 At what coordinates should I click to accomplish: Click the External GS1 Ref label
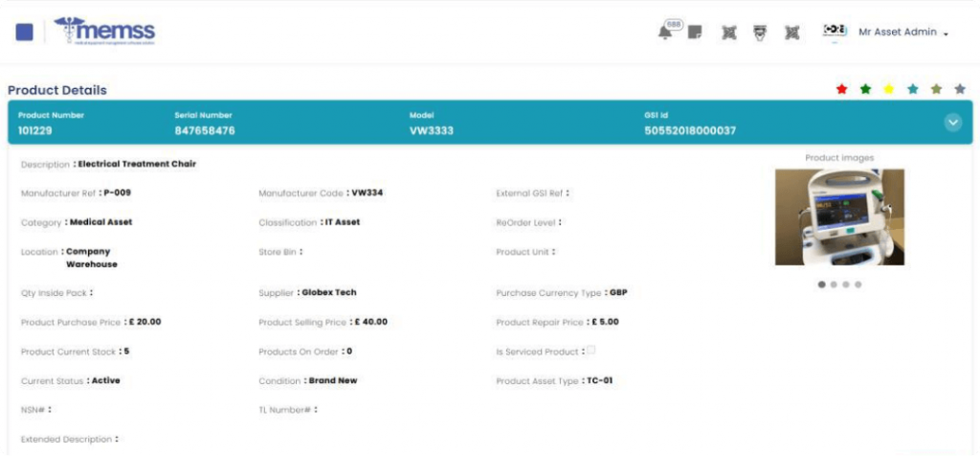click(528, 194)
